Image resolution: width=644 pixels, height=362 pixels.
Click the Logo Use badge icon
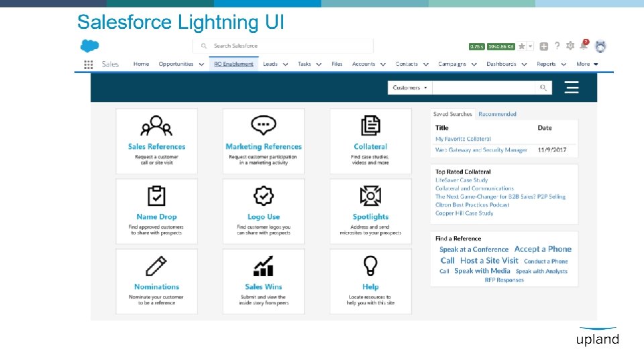click(263, 196)
